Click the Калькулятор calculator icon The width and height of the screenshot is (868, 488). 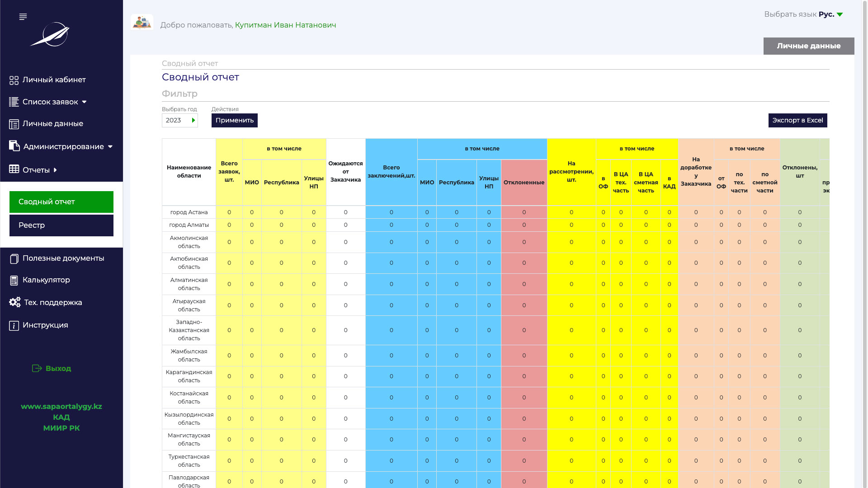(14, 281)
